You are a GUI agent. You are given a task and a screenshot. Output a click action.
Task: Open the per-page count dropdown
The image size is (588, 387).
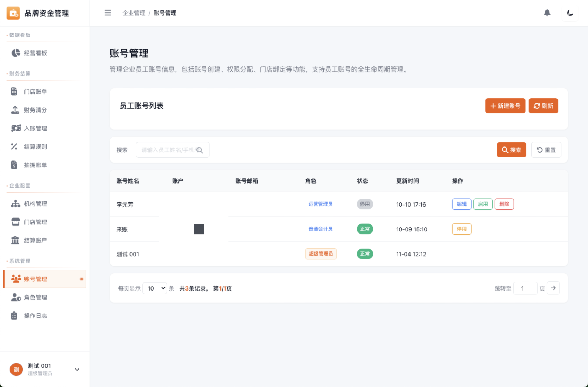click(155, 288)
